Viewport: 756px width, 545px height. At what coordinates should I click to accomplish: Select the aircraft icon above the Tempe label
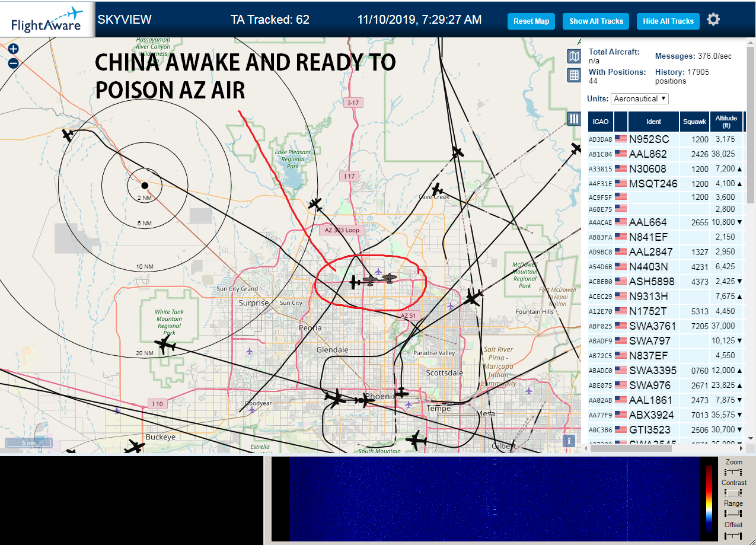(x=402, y=393)
